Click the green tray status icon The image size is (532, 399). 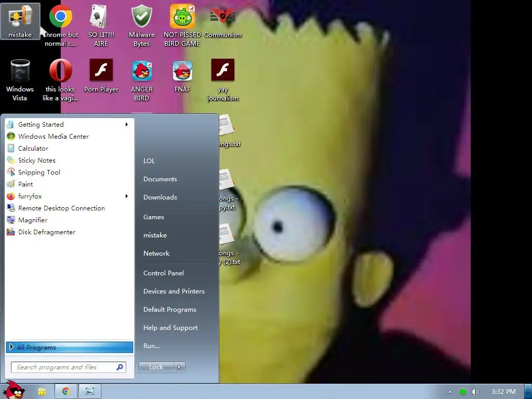pos(462,392)
